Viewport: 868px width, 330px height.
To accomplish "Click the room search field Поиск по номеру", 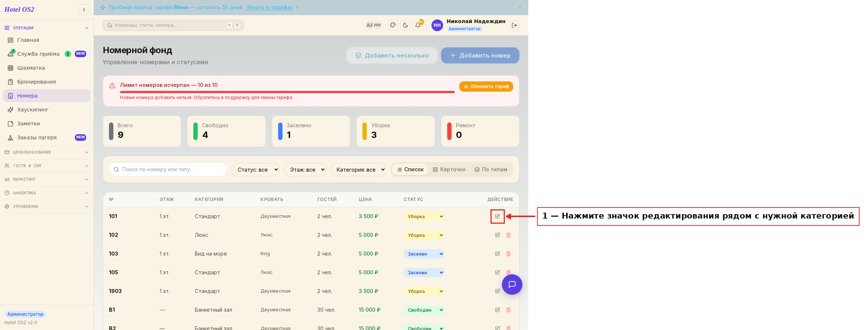I will [168, 169].
